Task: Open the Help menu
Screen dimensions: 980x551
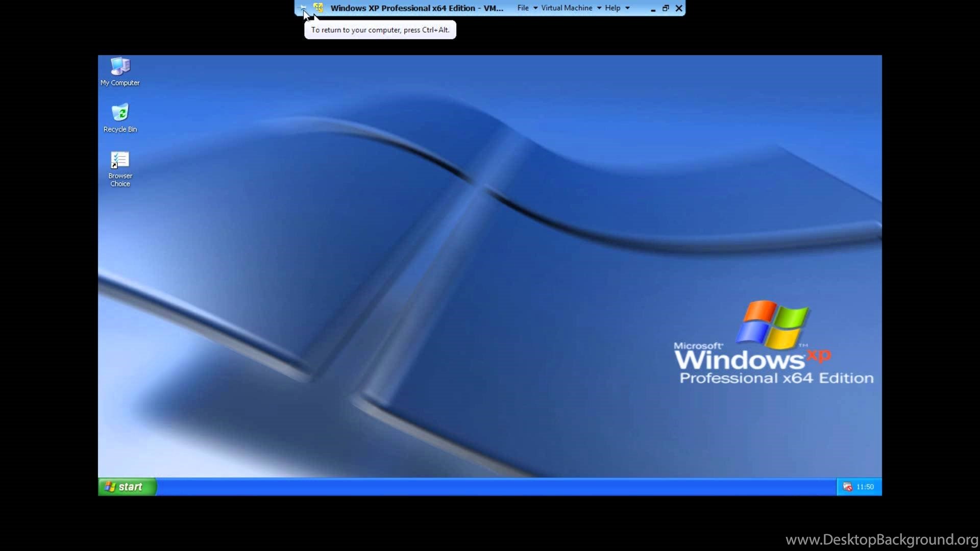Action: 612,8
